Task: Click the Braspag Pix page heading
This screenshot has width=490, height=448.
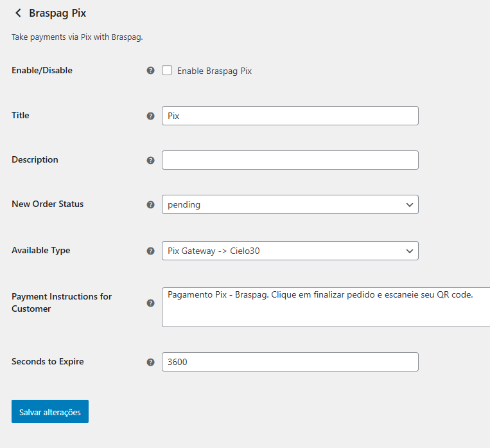Action: coord(58,13)
